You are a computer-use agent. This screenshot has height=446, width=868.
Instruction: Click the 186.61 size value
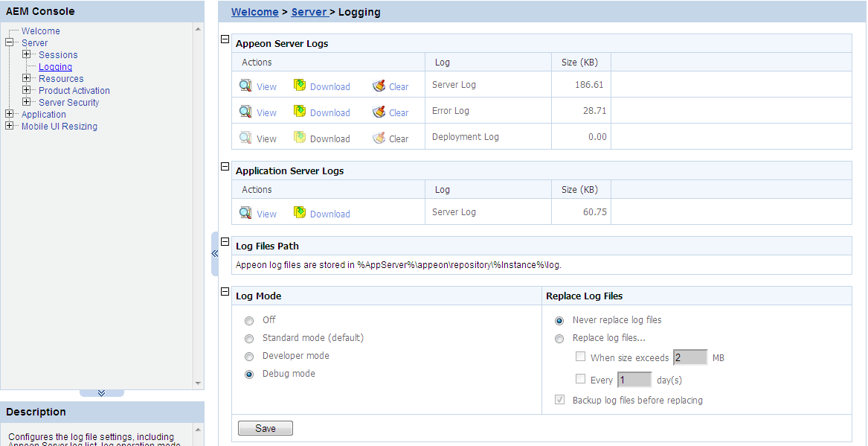coord(589,85)
